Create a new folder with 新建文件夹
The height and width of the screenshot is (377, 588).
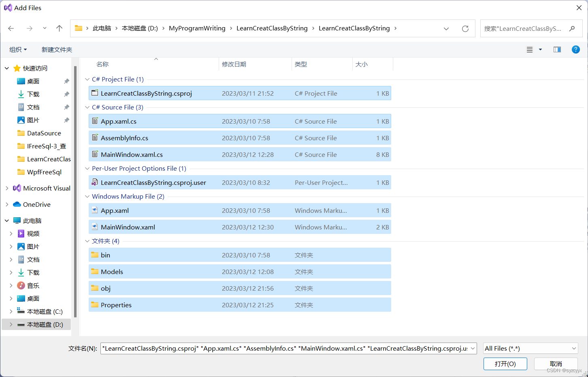pyautogui.click(x=57, y=49)
